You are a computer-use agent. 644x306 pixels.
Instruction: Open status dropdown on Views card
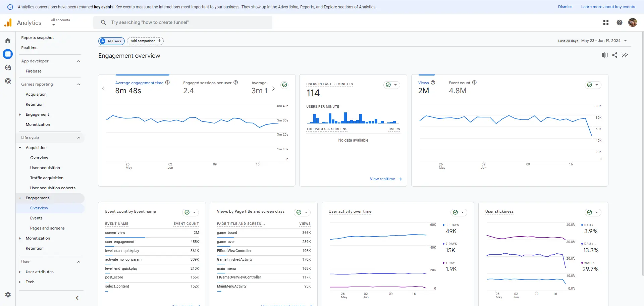593,85
